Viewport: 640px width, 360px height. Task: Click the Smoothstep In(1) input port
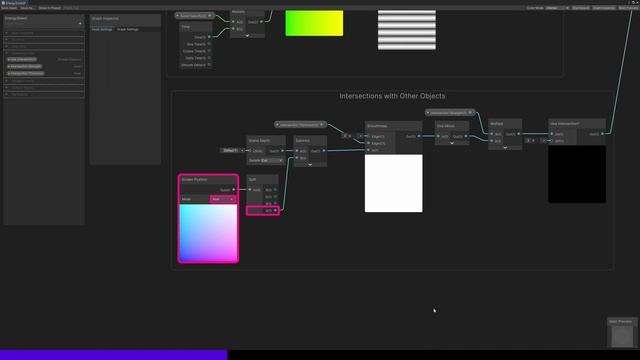(369, 150)
